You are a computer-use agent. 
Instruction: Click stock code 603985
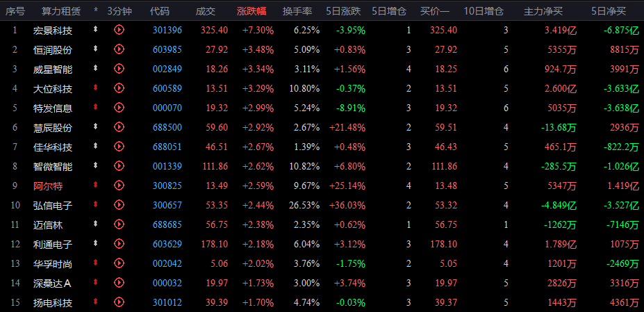coord(167,50)
